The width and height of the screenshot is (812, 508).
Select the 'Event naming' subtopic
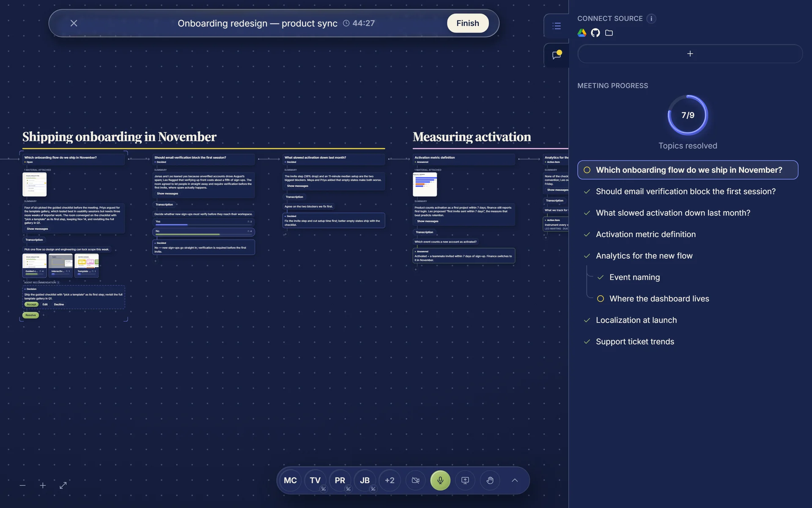point(694,277)
